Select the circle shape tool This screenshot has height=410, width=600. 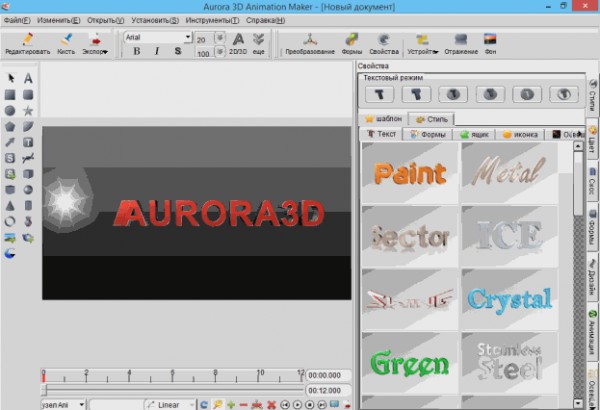point(10,111)
